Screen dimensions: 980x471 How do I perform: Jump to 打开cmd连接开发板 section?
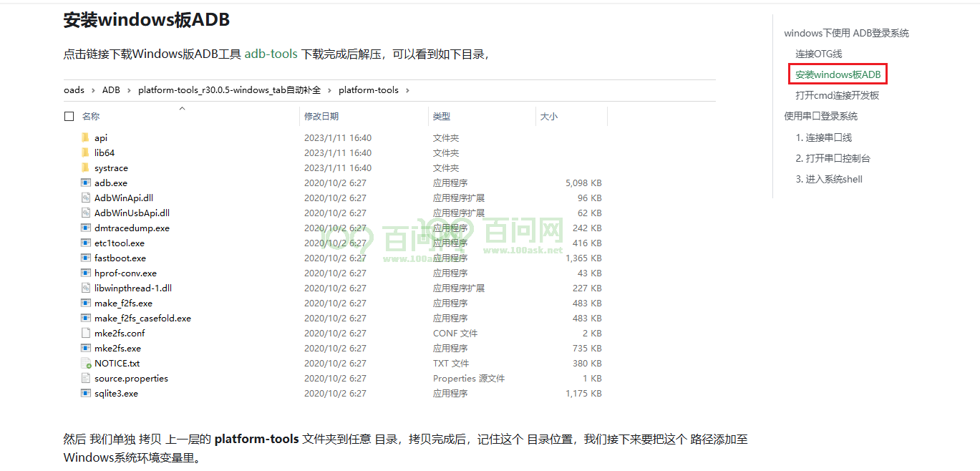[x=837, y=95]
